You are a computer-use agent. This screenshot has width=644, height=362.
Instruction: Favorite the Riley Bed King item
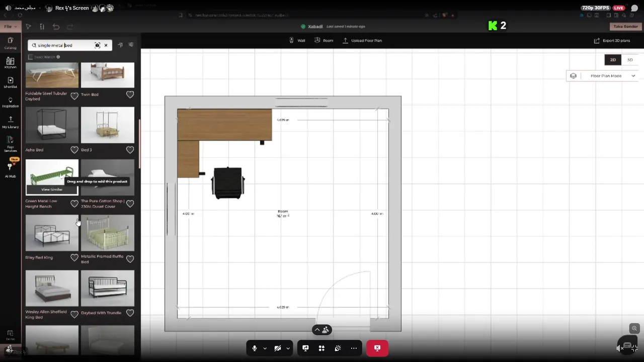click(x=74, y=257)
